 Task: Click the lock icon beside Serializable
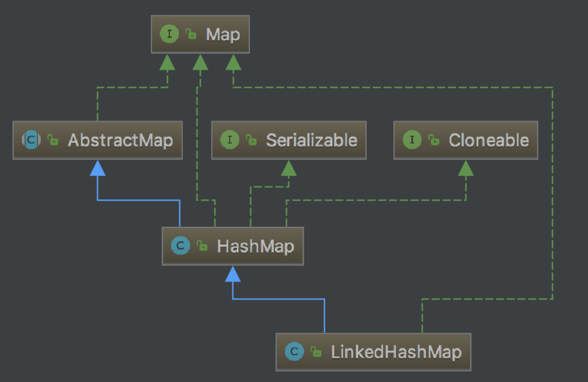252,140
